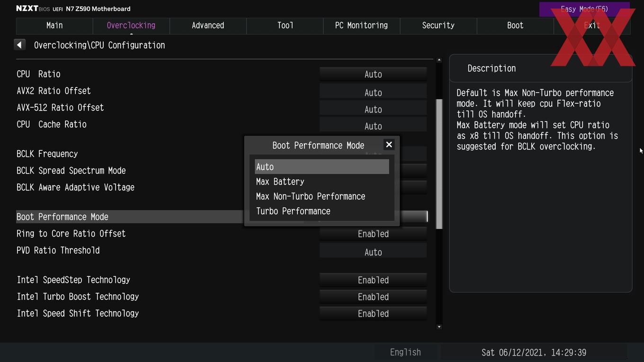Click the Description panel heading
The image size is (644, 362).
coord(492,68)
